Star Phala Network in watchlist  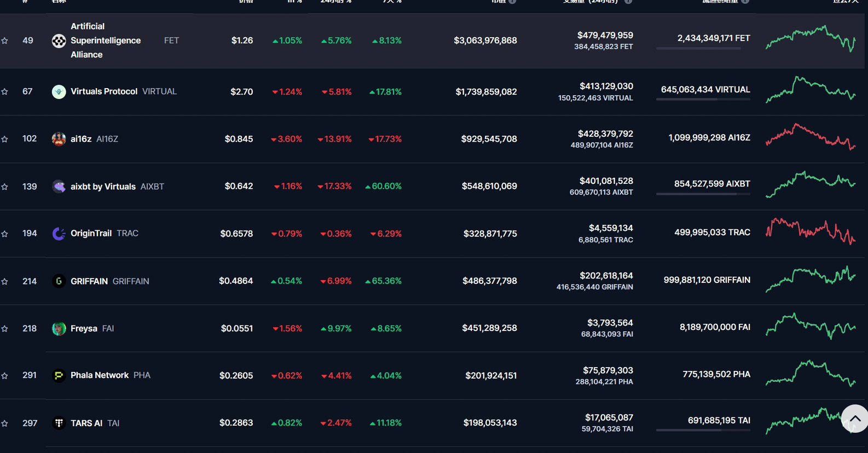coord(4,376)
